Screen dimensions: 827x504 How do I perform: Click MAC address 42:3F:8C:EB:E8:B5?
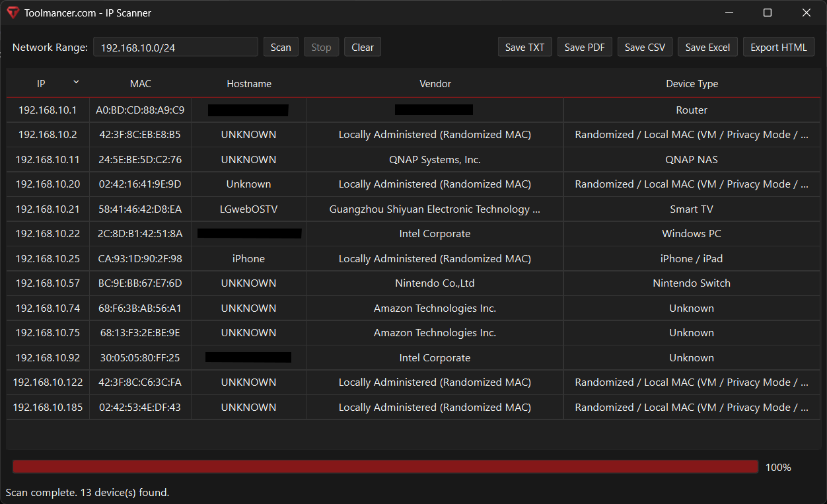tap(140, 135)
